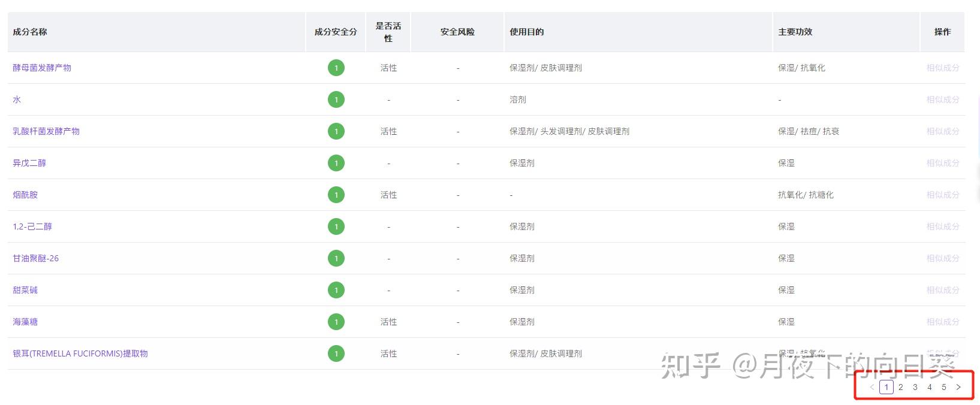This screenshot has width=980, height=405.
Task: Open 银耳(TREMELLA FUCIFORMIS)提取物 ingredient link
Action: (x=80, y=353)
